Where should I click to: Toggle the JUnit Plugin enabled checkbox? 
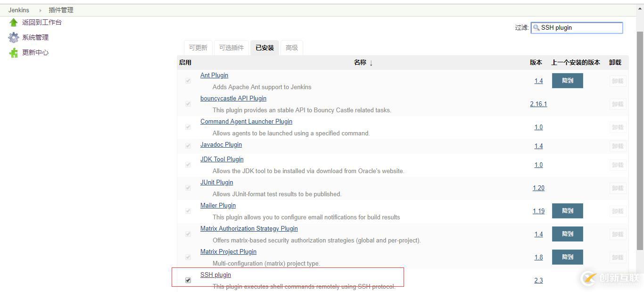pos(188,188)
